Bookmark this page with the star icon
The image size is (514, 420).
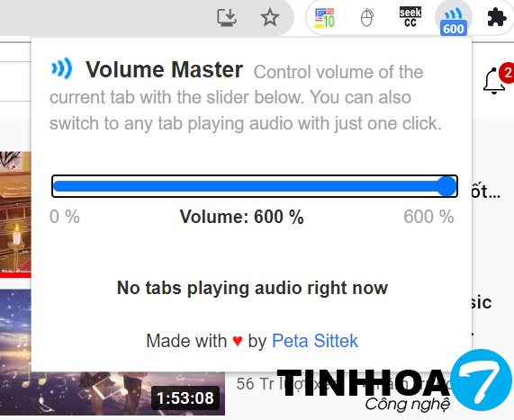(270, 17)
